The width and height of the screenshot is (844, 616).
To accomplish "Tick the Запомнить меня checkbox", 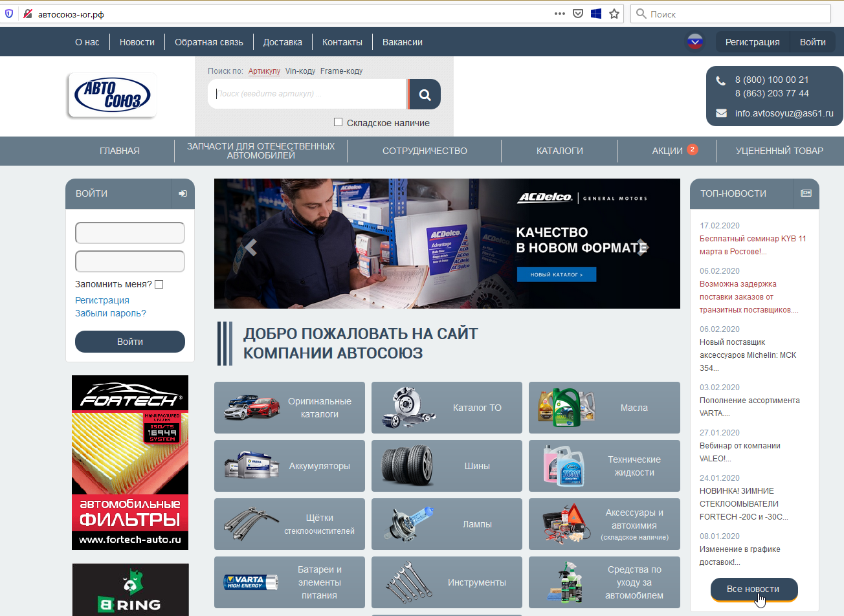I will [159, 284].
